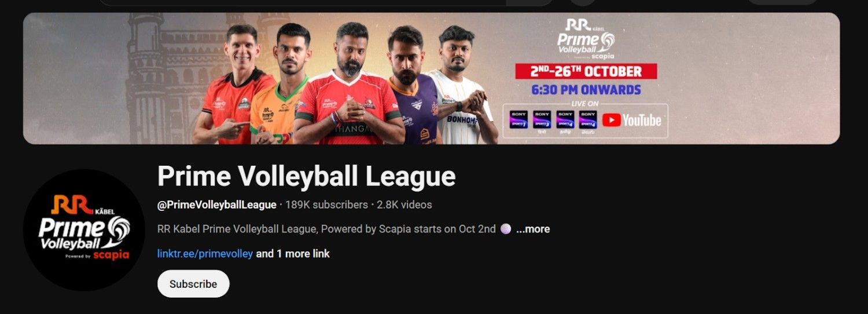Click the Sony Sports 1 channel icon

519,120
